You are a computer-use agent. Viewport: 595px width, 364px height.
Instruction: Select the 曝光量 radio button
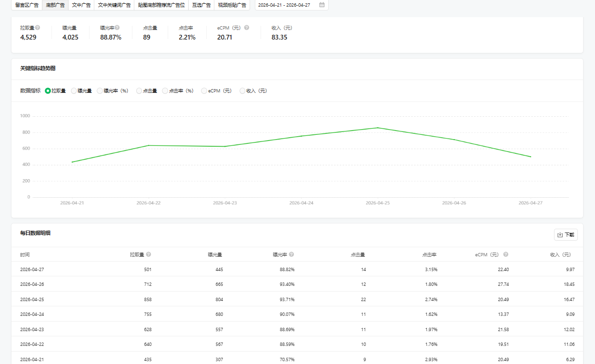tap(74, 91)
